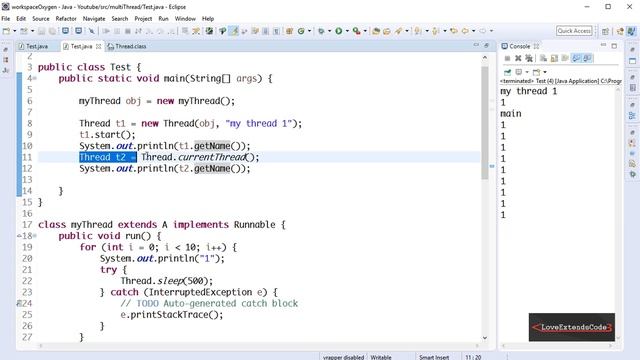Collapse the main method fold marker line 4
This screenshot has height=360, width=640.
[x=35, y=78]
